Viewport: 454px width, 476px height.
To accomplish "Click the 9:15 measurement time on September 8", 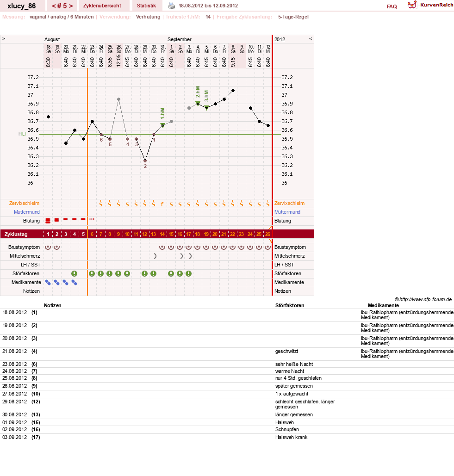I will [x=233, y=62].
